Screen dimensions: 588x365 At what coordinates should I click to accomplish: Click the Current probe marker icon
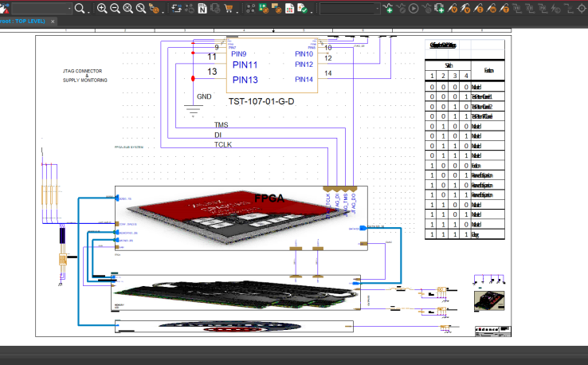pos(479,8)
